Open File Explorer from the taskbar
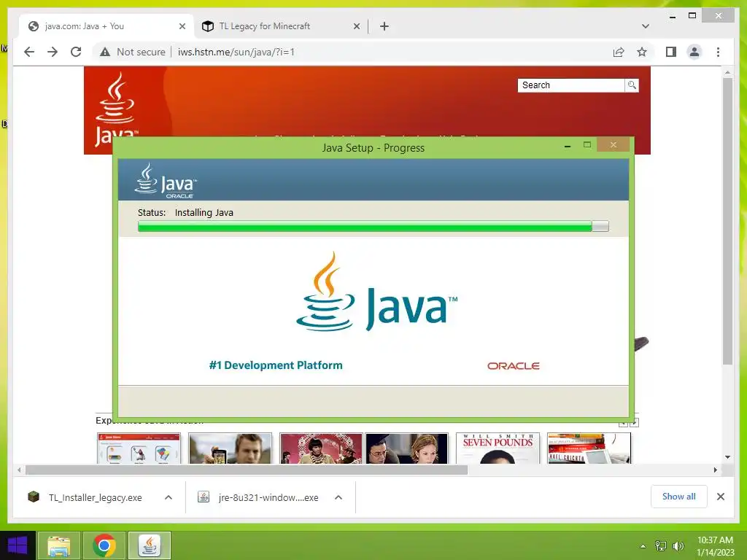Image resolution: width=747 pixels, height=560 pixels. tap(58, 545)
